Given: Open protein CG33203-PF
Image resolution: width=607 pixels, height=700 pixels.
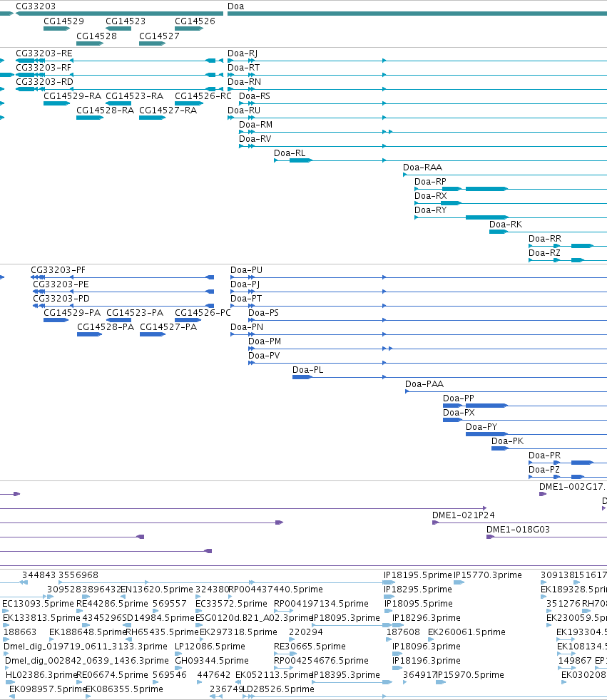Looking at the screenshot, I should click(58, 270).
